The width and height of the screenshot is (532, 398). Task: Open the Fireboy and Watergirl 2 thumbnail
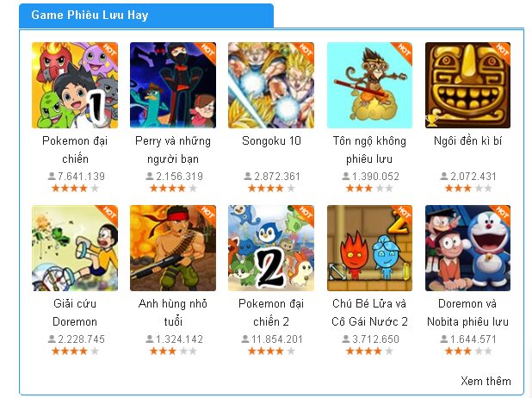click(369, 248)
